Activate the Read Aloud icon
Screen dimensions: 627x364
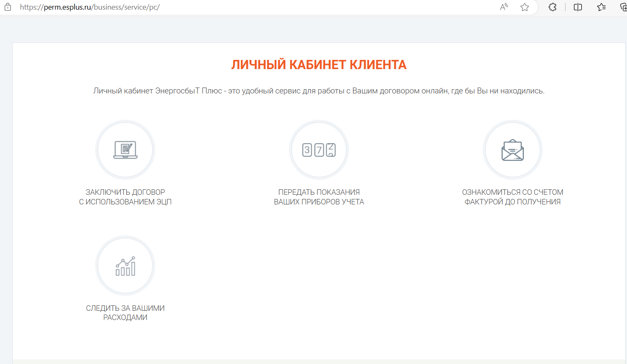click(x=504, y=7)
